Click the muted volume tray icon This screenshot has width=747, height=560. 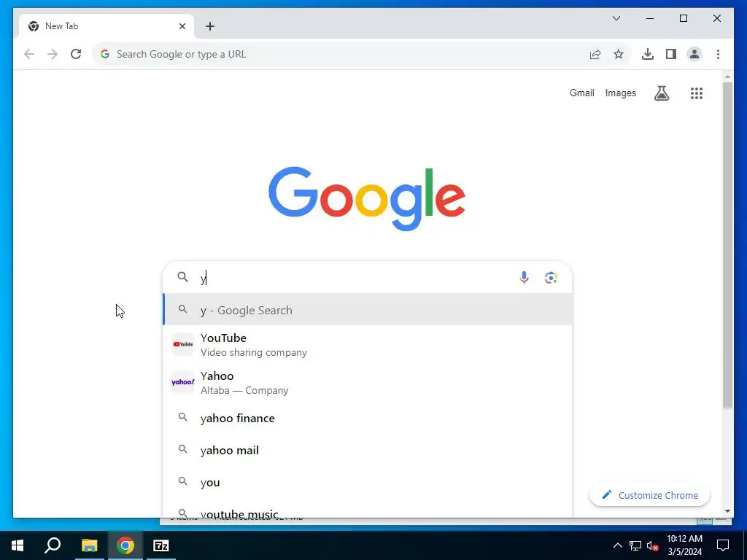click(653, 545)
